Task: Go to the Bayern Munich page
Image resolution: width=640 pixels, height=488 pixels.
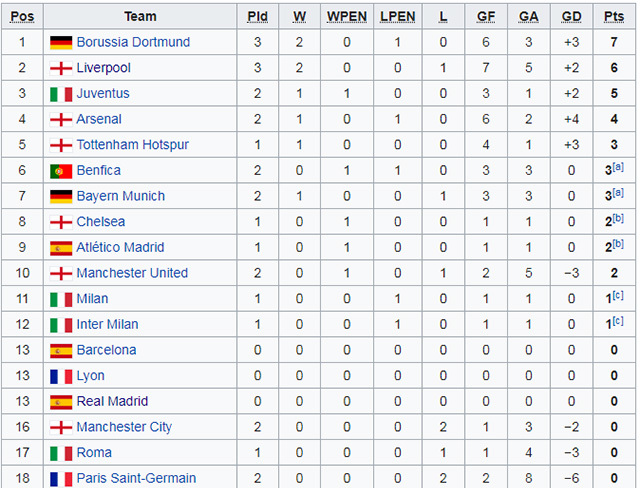Action: coord(120,196)
